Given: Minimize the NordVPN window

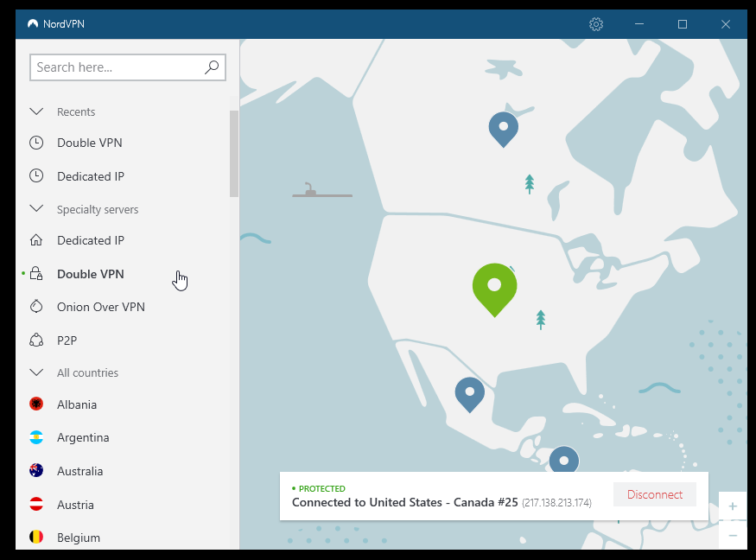Looking at the screenshot, I should tap(639, 24).
